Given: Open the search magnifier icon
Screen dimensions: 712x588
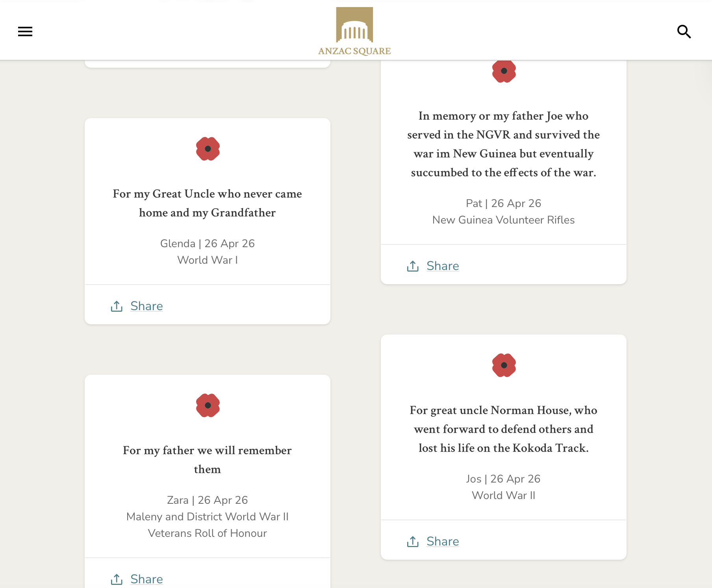Looking at the screenshot, I should [684, 31].
